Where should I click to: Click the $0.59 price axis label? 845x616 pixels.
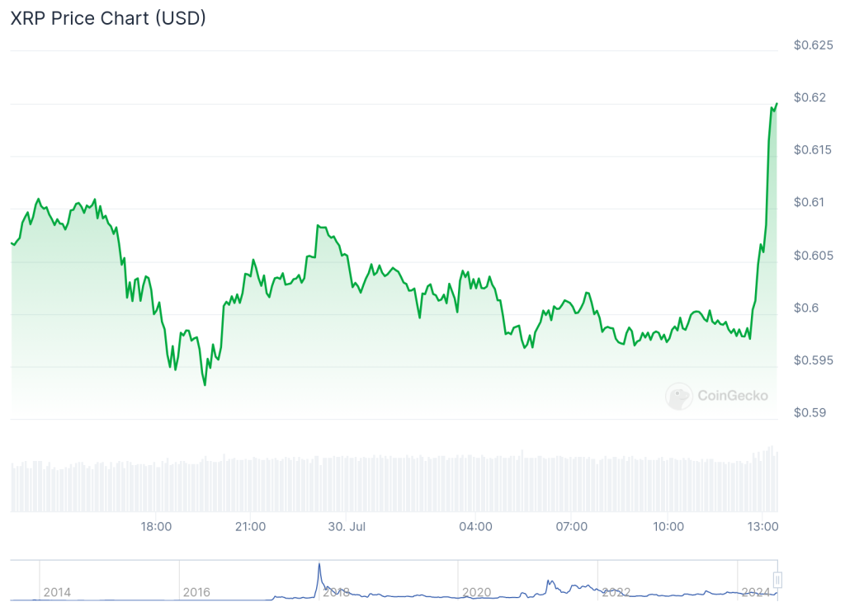[x=809, y=413]
